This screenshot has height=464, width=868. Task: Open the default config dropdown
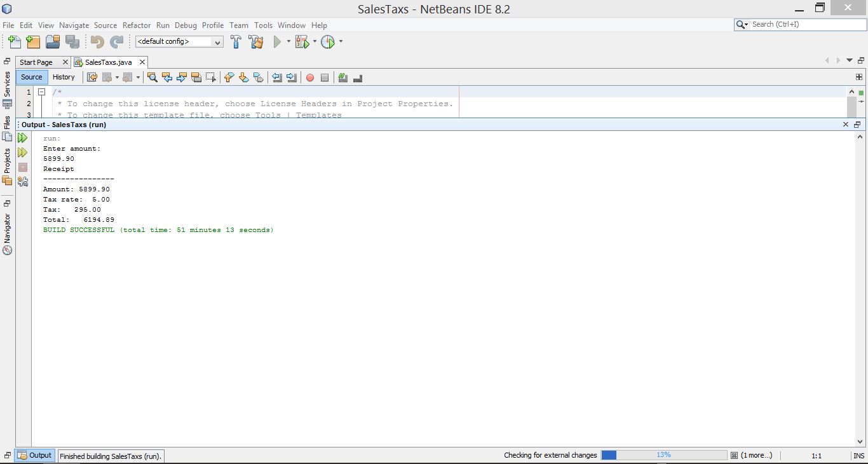pyautogui.click(x=179, y=42)
